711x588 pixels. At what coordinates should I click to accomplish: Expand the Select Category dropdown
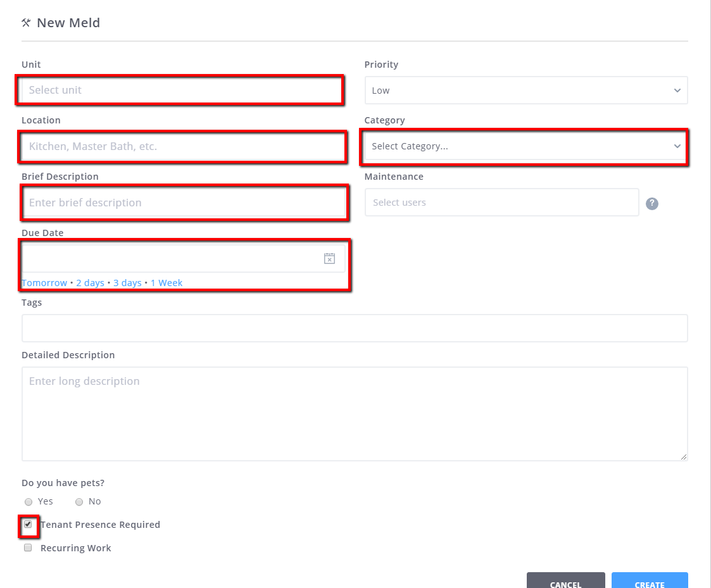525,146
